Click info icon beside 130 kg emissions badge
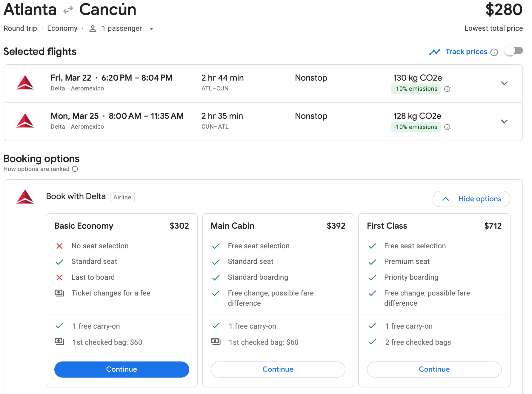Image resolution: width=532 pixels, height=394 pixels. pos(447,89)
